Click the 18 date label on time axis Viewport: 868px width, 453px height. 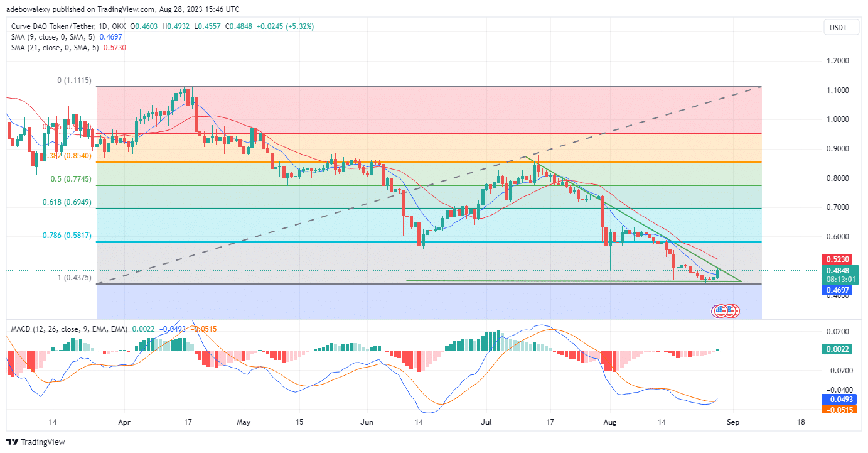[800, 422]
